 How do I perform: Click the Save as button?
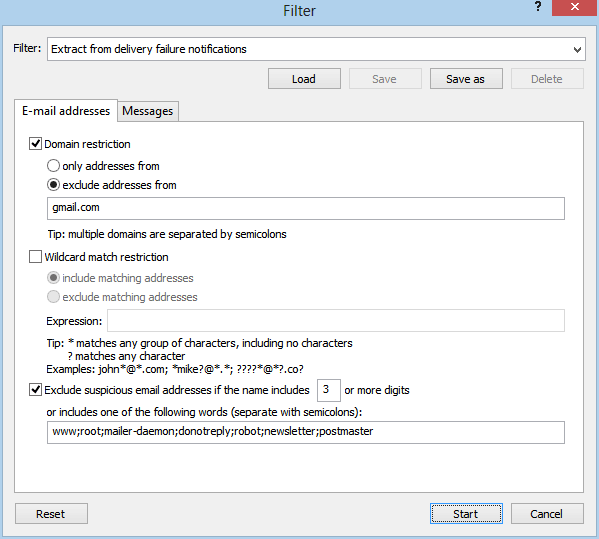click(466, 79)
